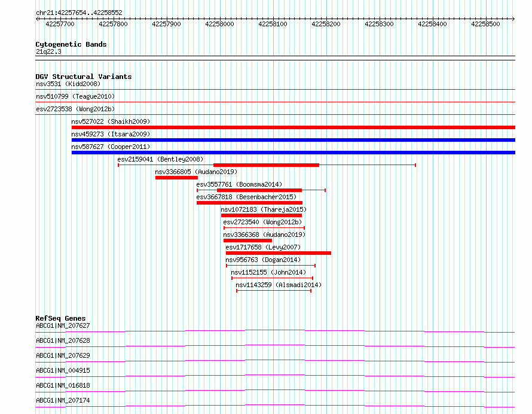Click the ABCG1|NM_004915 transcript label

tap(63, 370)
